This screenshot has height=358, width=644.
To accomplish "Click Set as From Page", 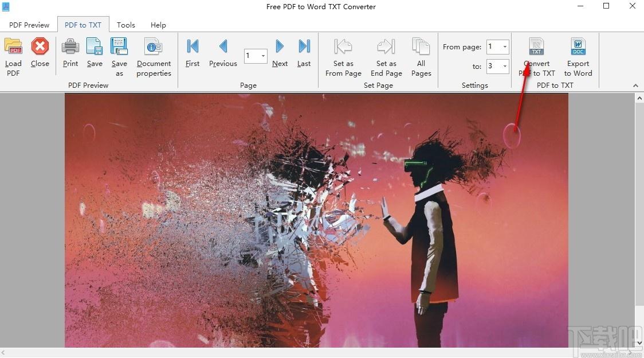I will [343, 56].
